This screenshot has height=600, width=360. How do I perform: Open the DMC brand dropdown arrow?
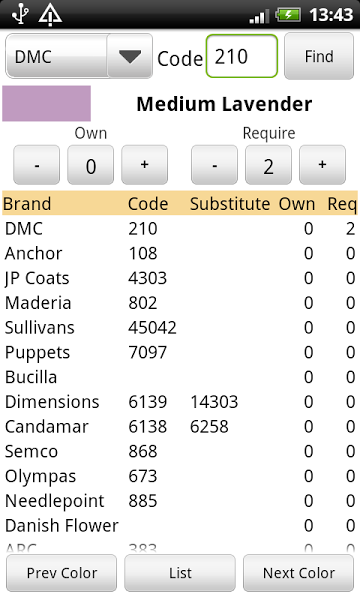pyautogui.click(x=130, y=56)
